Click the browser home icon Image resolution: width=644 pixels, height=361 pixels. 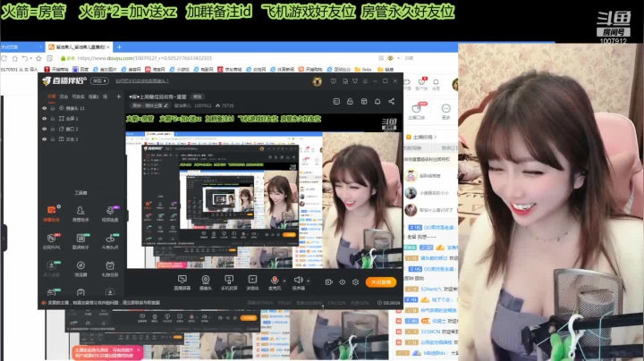pyautogui.click(x=15, y=58)
